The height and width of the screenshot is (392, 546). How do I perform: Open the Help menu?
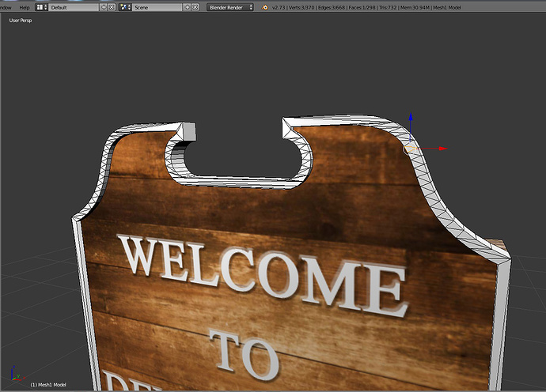(x=25, y=7)
